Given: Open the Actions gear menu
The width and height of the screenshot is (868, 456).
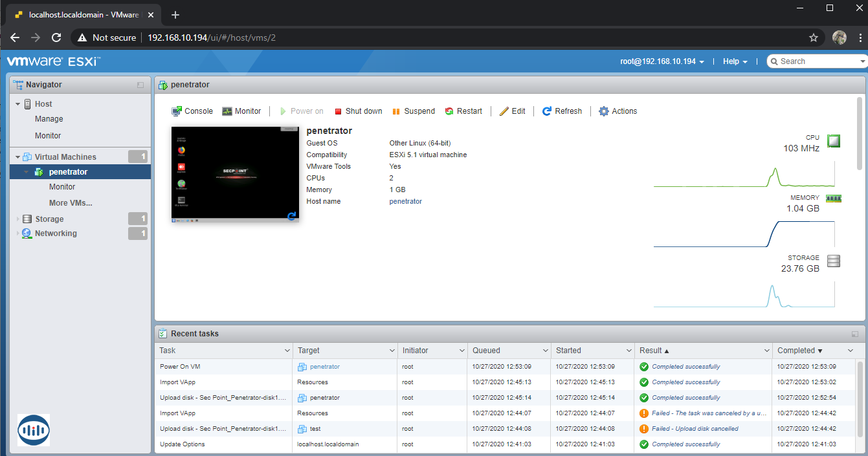Looking at the screenshot, I should [x=618, y=111].
